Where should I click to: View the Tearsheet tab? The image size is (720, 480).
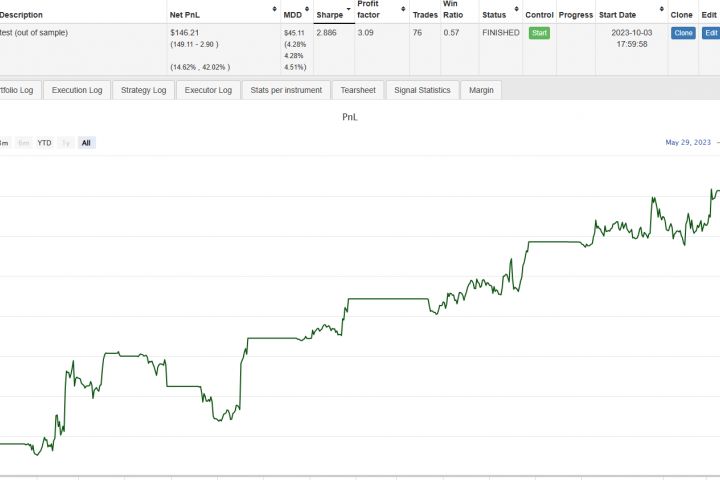pyautogui.click(x=358, y=90)
